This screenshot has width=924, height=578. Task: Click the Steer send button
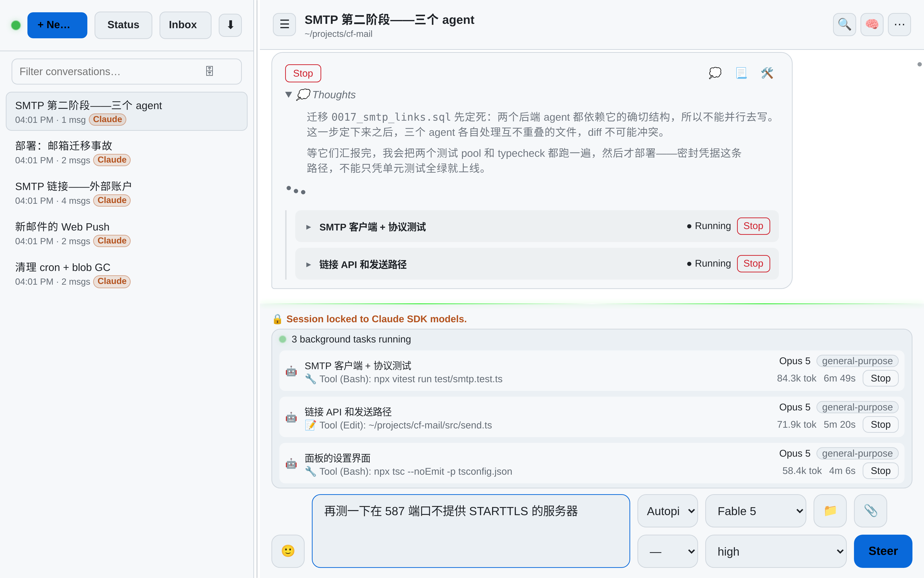883,551
